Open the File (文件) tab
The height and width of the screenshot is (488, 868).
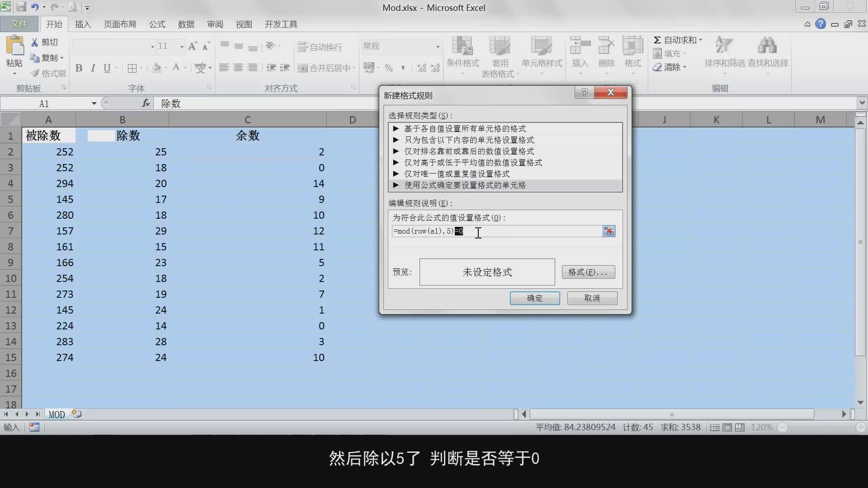coord(19,24)
